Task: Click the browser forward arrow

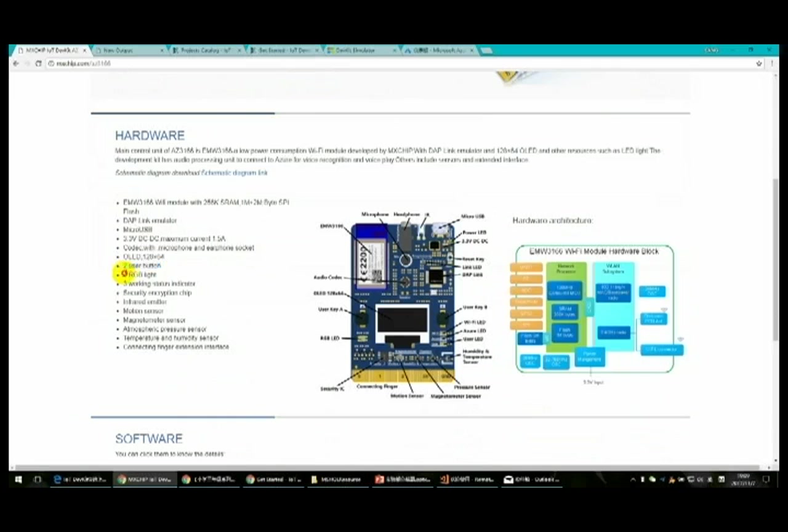Action: tap(28, 63)
